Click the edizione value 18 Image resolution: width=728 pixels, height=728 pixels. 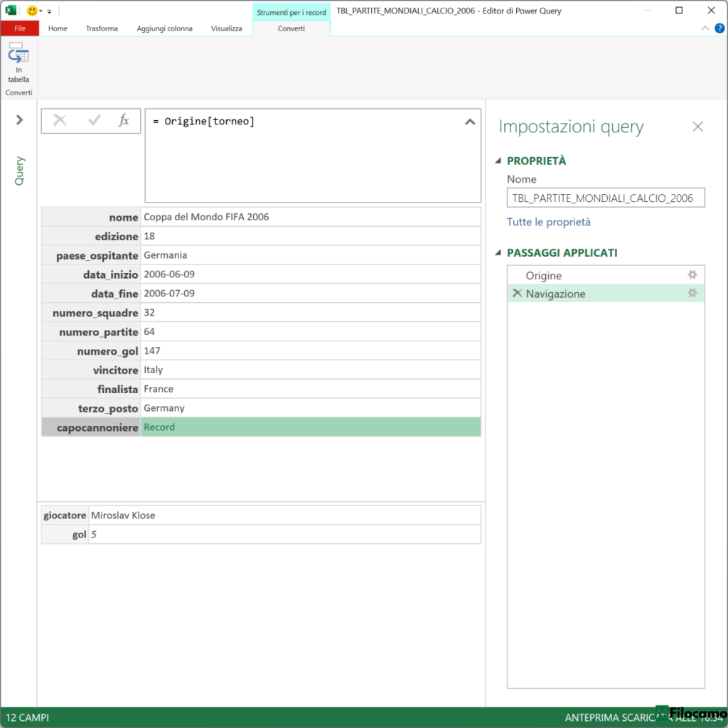149,236
